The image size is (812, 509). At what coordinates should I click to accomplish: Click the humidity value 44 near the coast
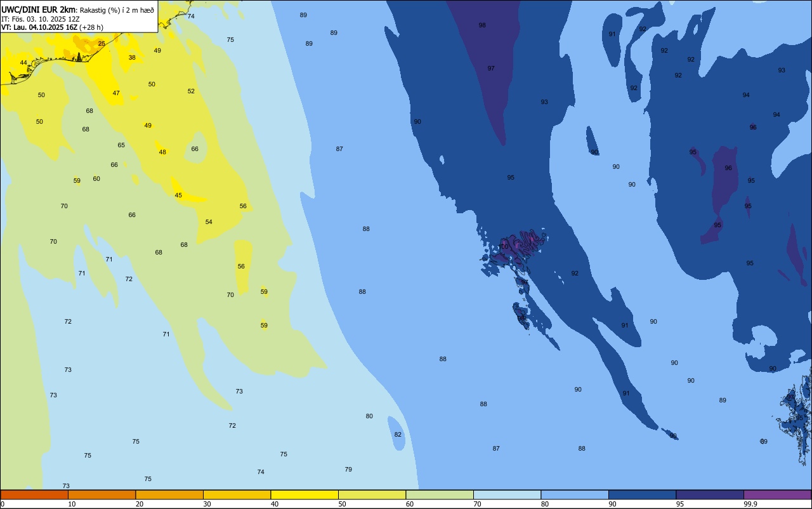pos(23,63)
